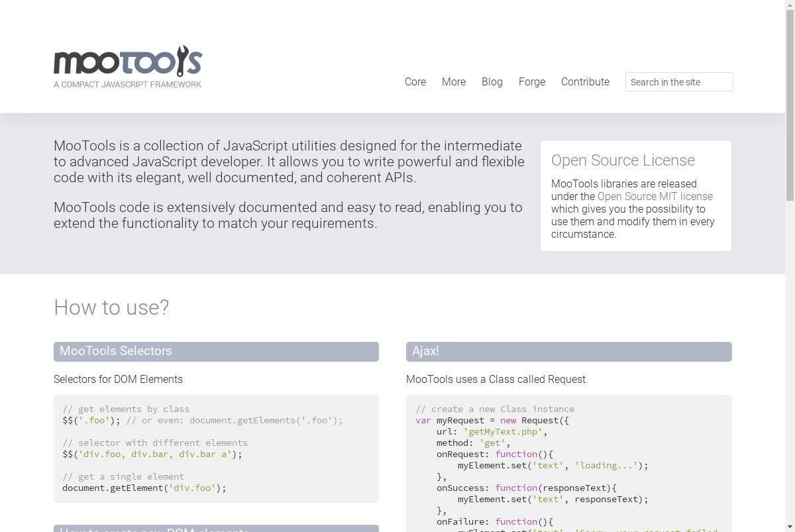Click the $$('div.foo, div.bar, div.bar a') line
Viewport: 795px width, 532px height.
point(152,454)
